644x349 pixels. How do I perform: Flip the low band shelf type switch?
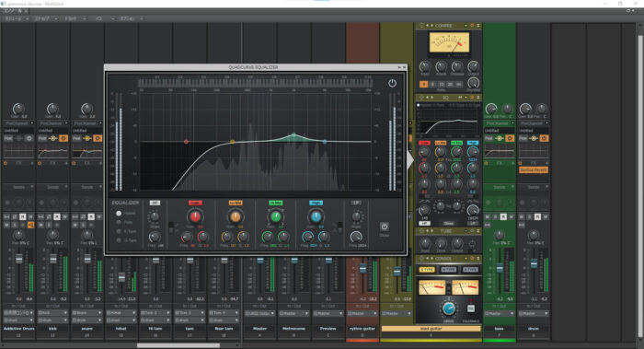point(171,227)
